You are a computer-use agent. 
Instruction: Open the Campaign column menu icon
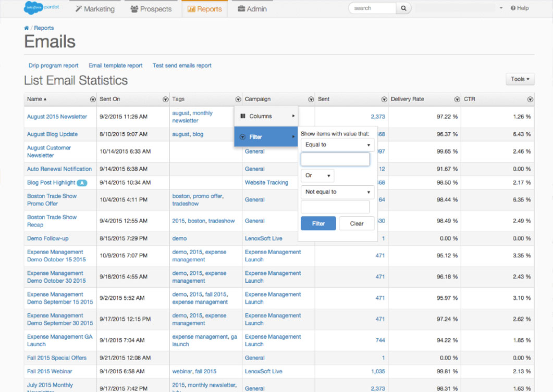311,99
